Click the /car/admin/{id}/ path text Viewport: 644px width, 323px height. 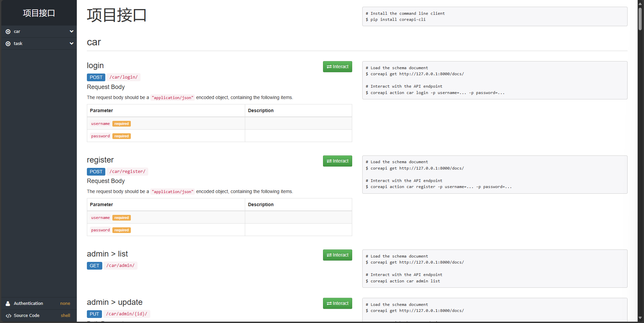(x=127, y=314)
